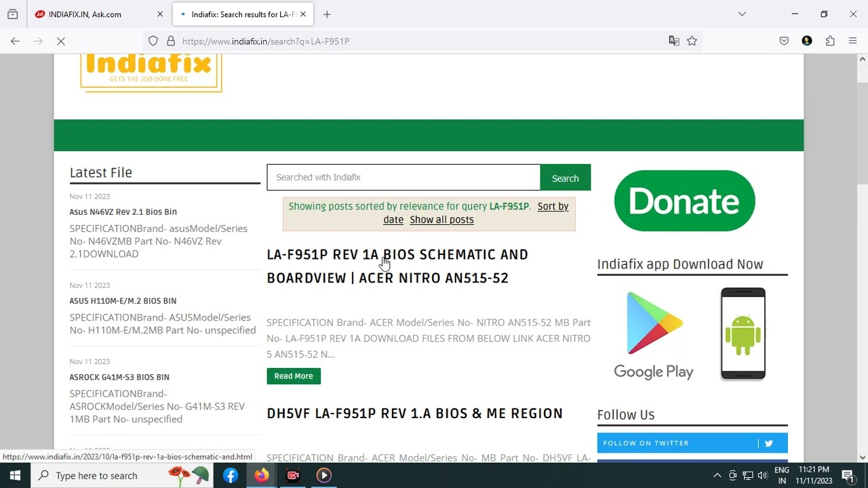Open the Firefox application menu
The image size is (868, 488).
coord(853,41)
